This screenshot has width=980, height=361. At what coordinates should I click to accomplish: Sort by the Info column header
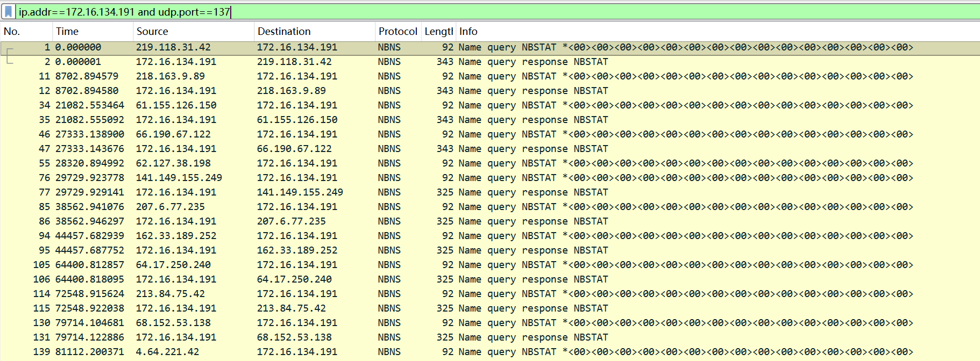click(x=718, y=31)
